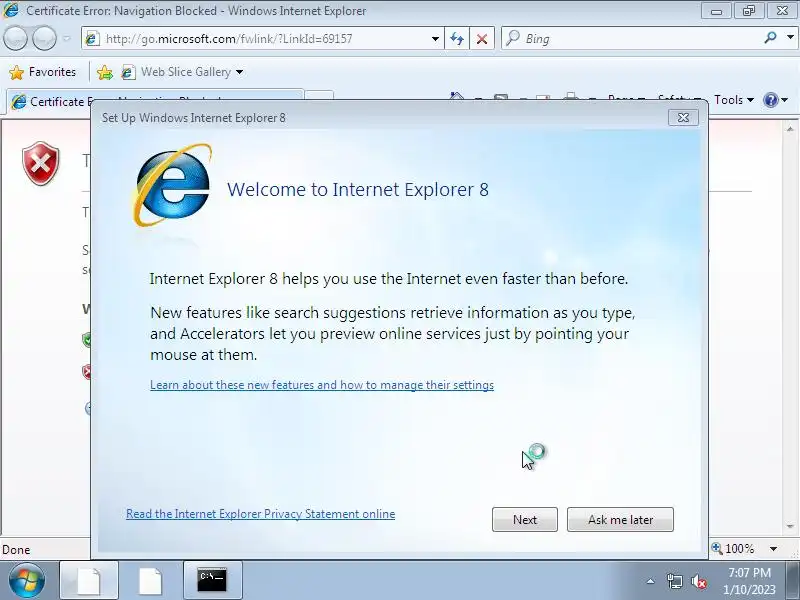Open the first document taskbar item
Viewport: 800px width, 600px height.
click(89, 581)
